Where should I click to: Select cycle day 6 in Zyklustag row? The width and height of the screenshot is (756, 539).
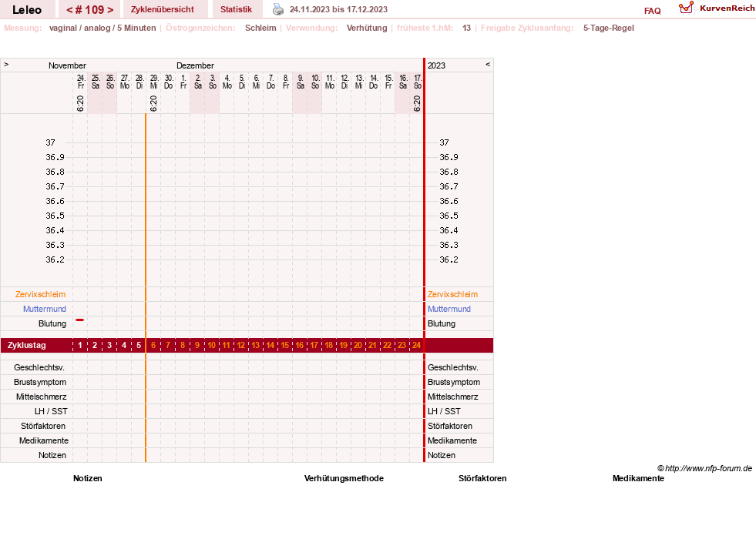tap(153, 346)
